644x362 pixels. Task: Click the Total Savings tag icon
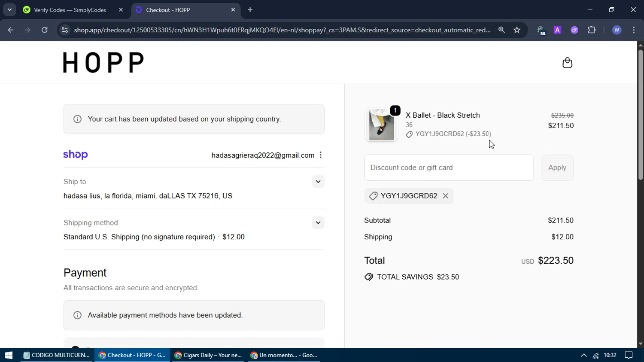[369, 277]
